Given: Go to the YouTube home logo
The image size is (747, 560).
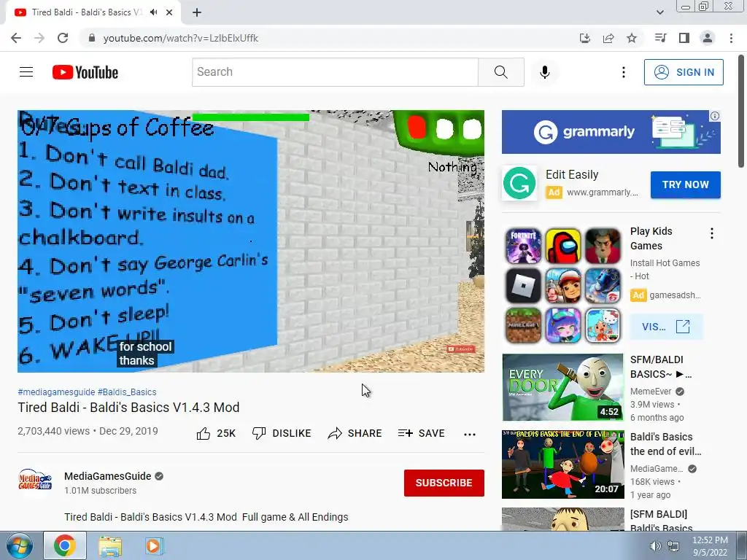Looking at the screenshot, I should (85, 72).
